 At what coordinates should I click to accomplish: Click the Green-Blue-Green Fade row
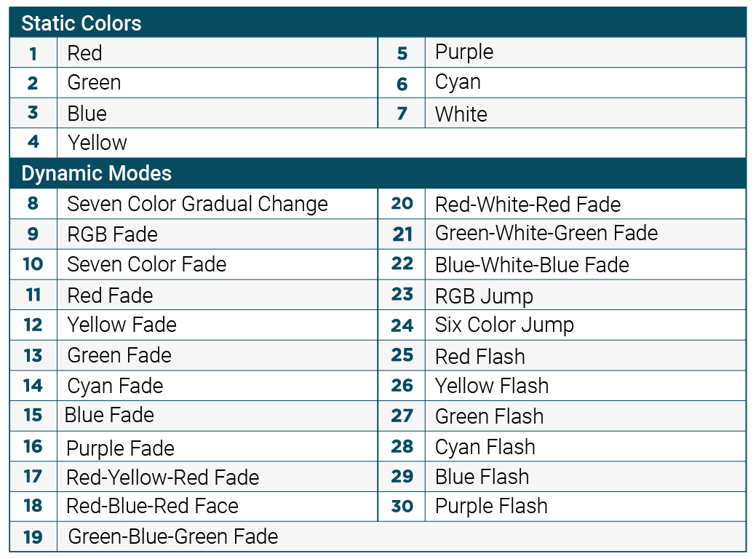(173, 537)
